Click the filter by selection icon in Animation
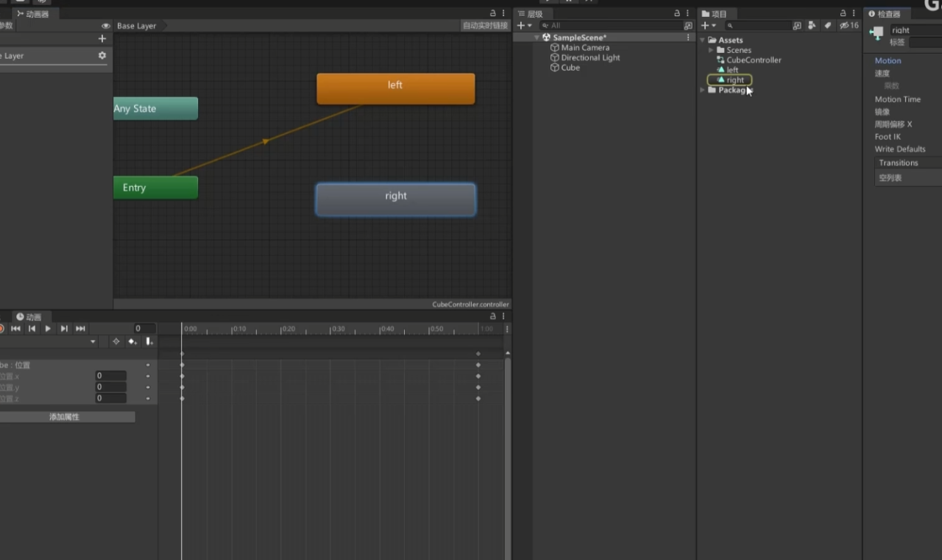The height and width of the screenshot is (560, 942). pyautogui.click(x=116, y=341)
